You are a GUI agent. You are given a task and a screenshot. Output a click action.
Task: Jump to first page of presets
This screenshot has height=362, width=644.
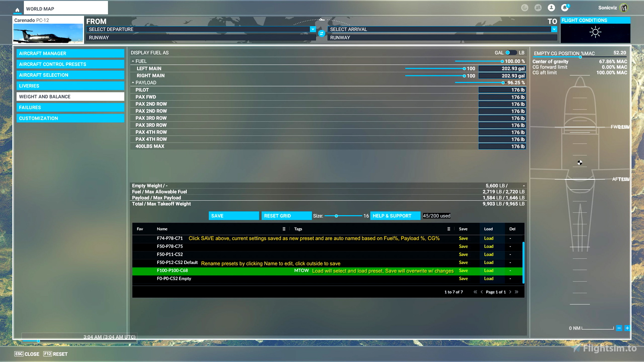click(475, 292)
